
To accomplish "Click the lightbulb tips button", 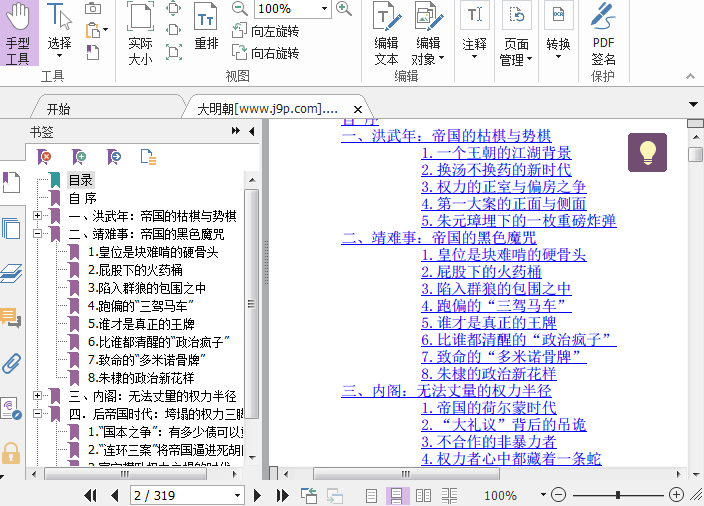I will 647,152.
